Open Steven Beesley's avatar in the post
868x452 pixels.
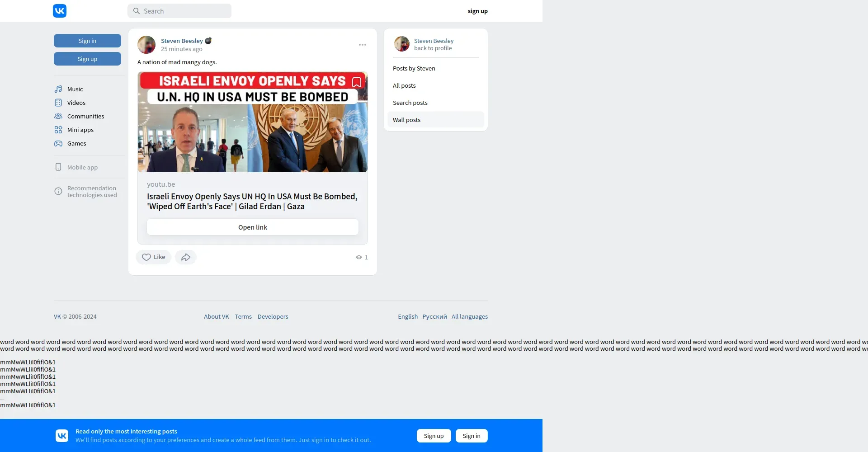coord(146,45)
